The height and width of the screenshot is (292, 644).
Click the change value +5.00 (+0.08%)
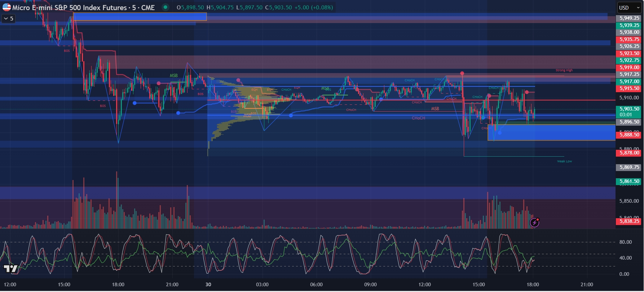point(314,7)
